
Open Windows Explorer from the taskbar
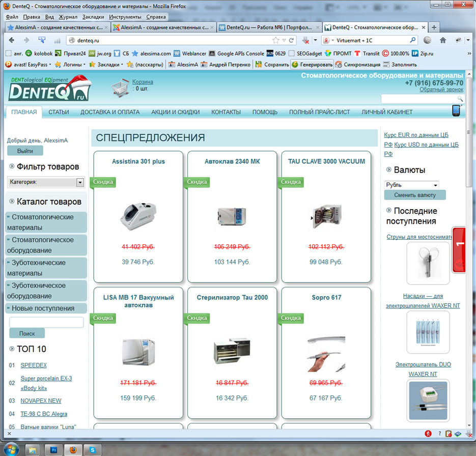point(33,449)
